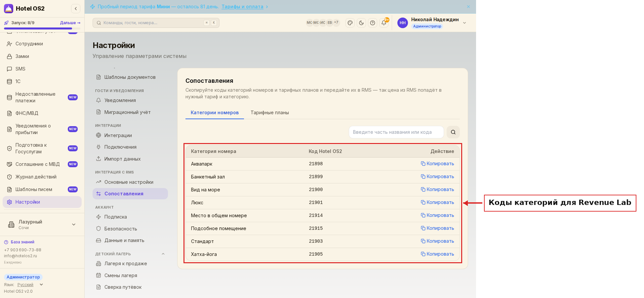Copy the code for Хатха-йога

click(437, 254)
